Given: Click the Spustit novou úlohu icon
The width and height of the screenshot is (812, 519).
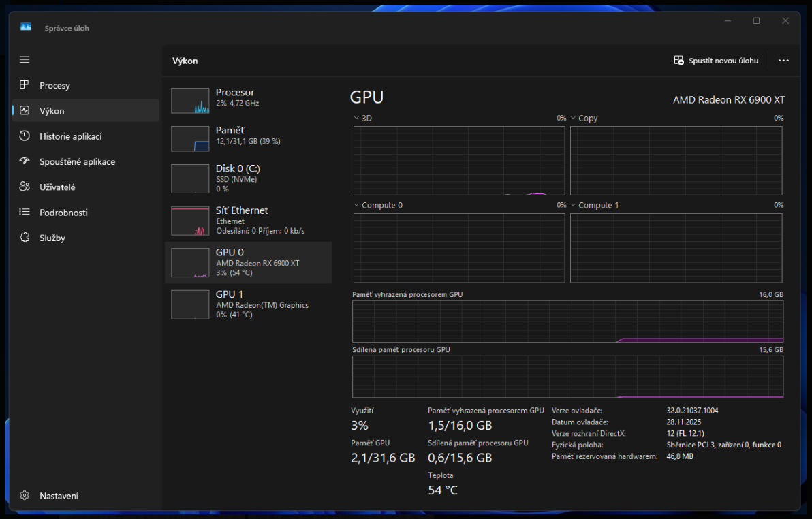Looking at the screenshot, I should [678, 61].
